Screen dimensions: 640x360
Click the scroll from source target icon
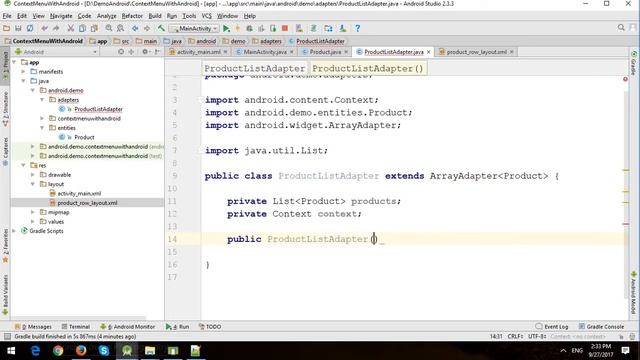[x=121, y=52]
